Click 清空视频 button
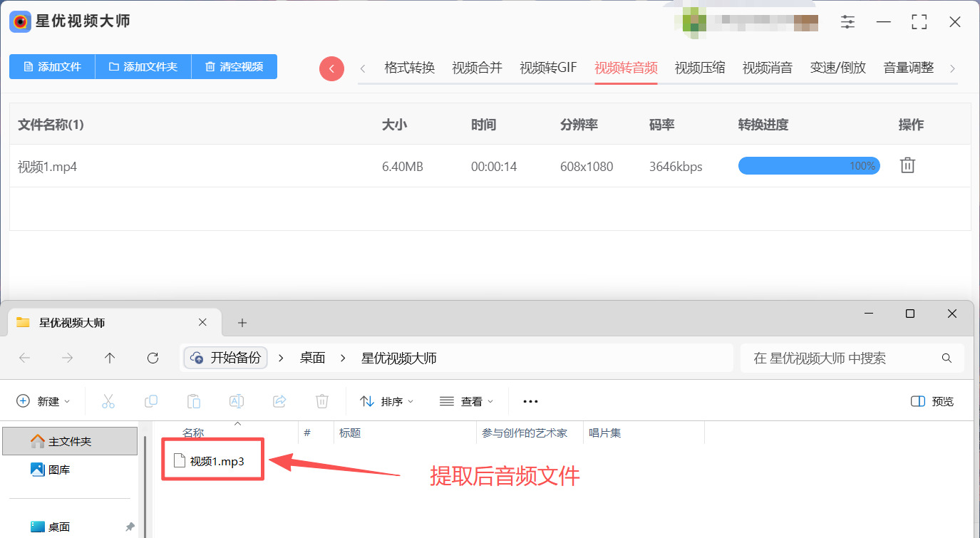980x538 pixels. 234,67
